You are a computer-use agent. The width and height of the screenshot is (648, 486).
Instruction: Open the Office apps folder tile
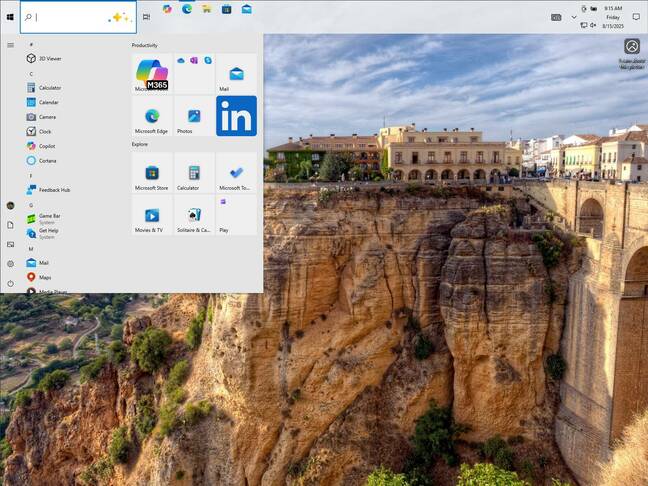194,74
